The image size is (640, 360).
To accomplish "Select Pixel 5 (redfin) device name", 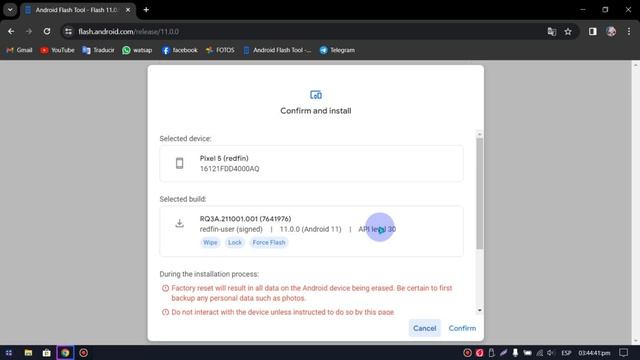I will pyautogui.click(x=224, y=158).
